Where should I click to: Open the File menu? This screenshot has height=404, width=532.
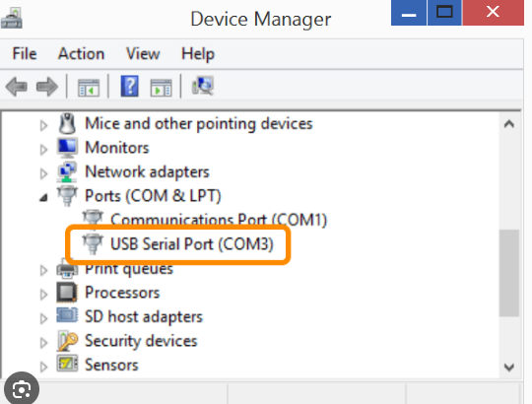[25, 53]
